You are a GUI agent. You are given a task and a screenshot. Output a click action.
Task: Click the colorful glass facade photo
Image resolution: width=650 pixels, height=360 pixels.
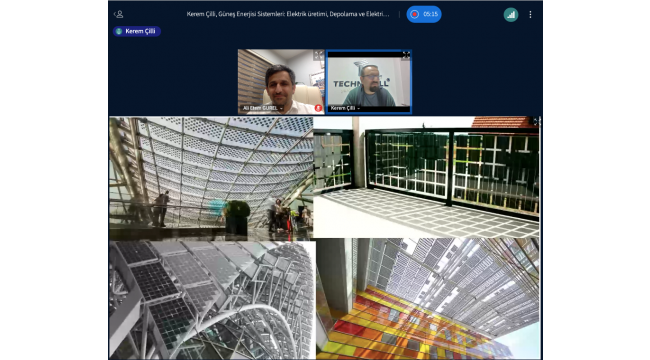point(428,298)
